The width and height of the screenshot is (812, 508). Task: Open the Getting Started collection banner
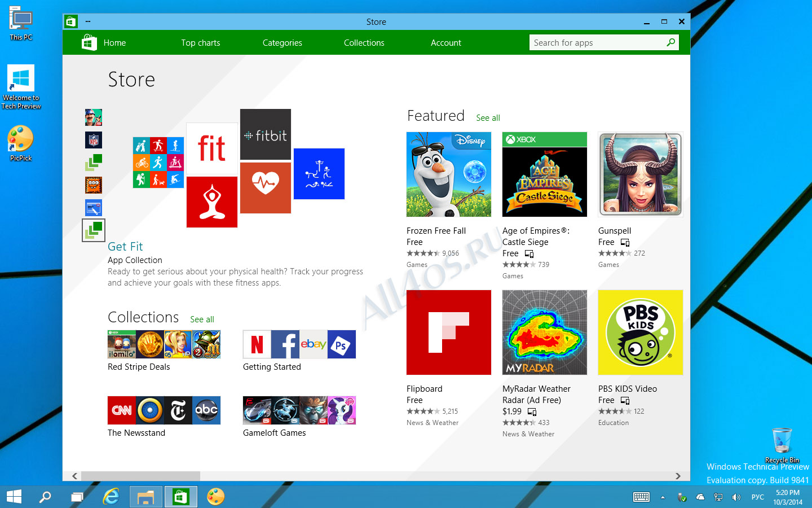coord(299,344)
